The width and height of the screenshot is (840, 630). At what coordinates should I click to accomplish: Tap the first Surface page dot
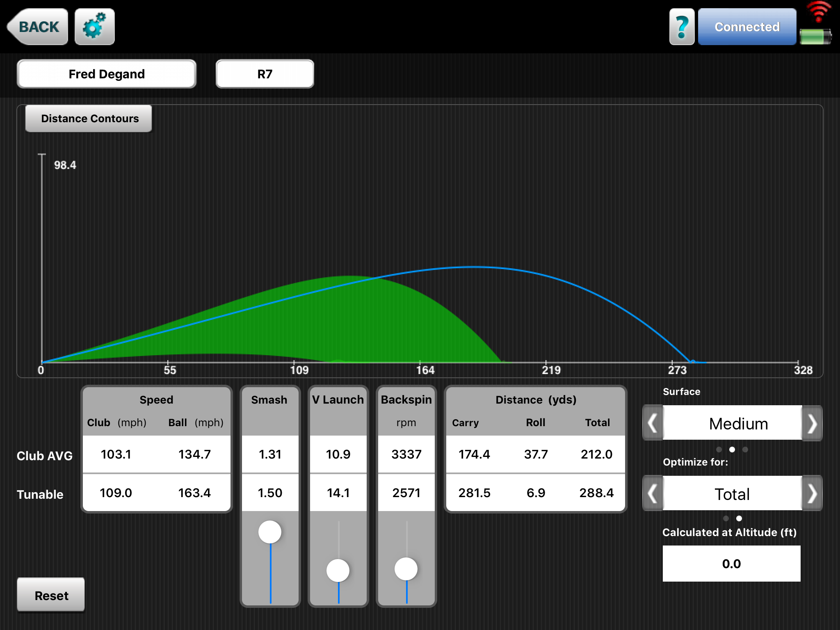719,450
